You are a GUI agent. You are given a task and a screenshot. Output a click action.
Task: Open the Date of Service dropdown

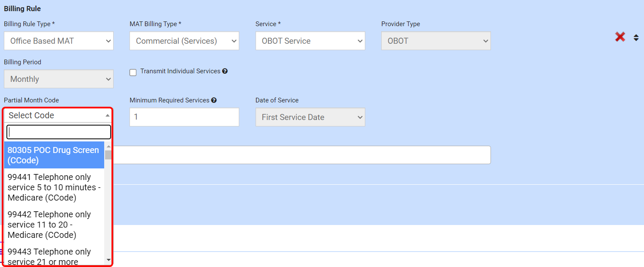(310, 117)
